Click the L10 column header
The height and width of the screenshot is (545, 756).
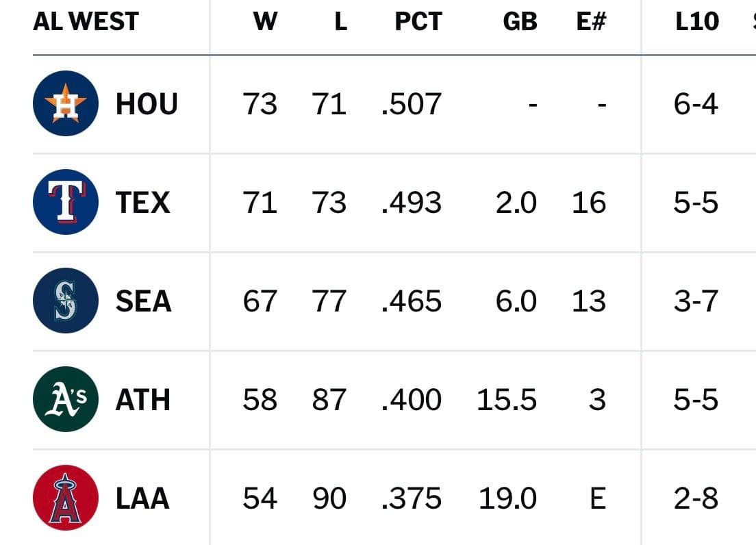696,21
